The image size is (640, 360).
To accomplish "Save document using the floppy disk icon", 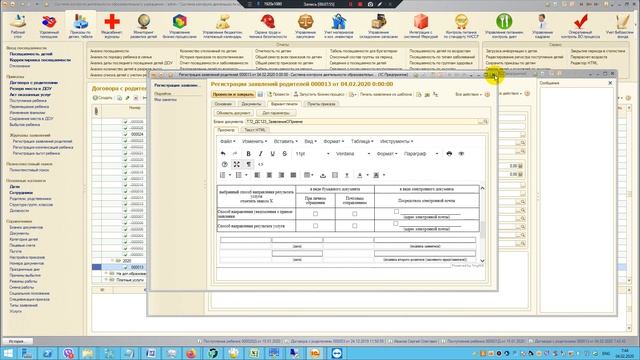I will (x=260, y=94).
